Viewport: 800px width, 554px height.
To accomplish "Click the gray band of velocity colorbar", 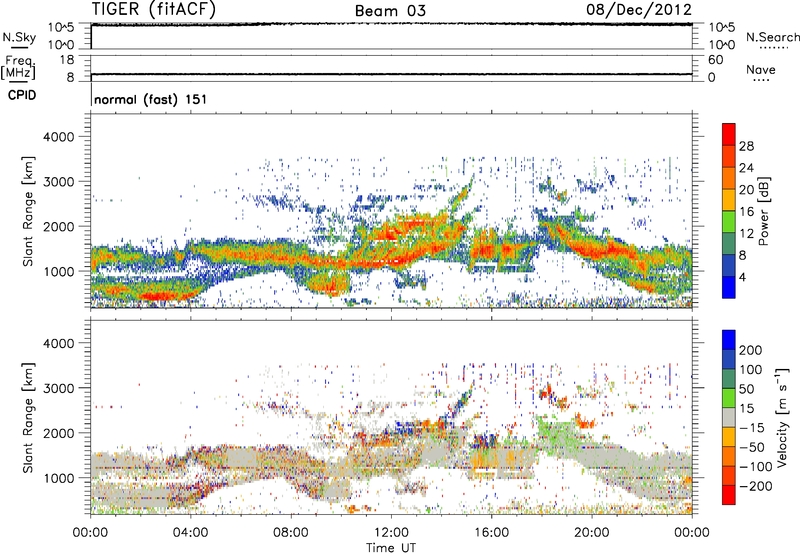I will [x=729, y=417].
